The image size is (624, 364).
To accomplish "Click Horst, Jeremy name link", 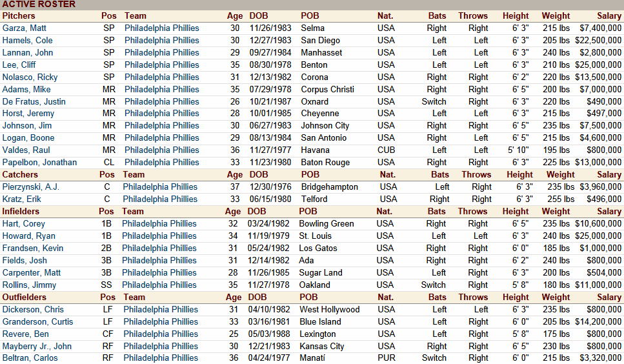I will pyautogui.click(x=28, y=114).
